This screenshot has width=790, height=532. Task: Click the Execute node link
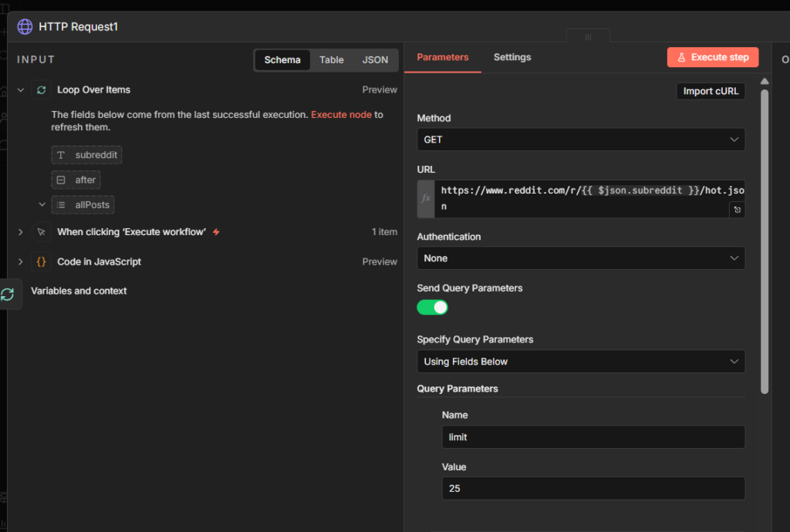pyautogui.click(x=341, y=114)
